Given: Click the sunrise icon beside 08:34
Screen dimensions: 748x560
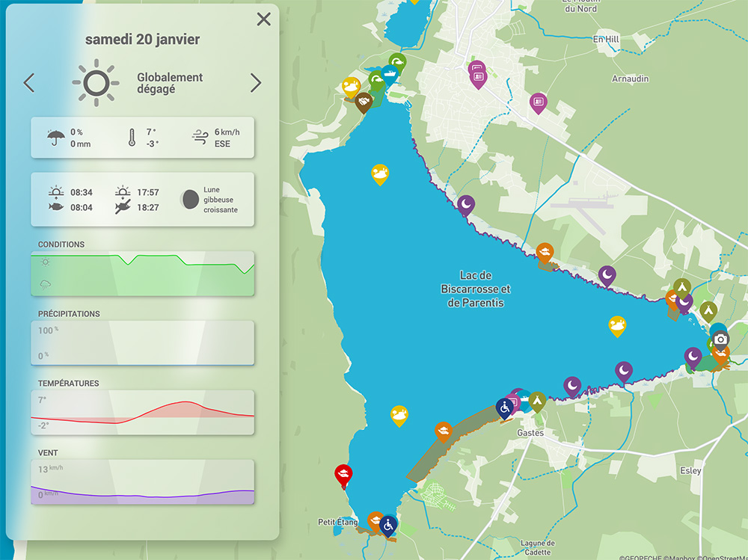Looking at the screenshot, I should click(x=56, y=192).
